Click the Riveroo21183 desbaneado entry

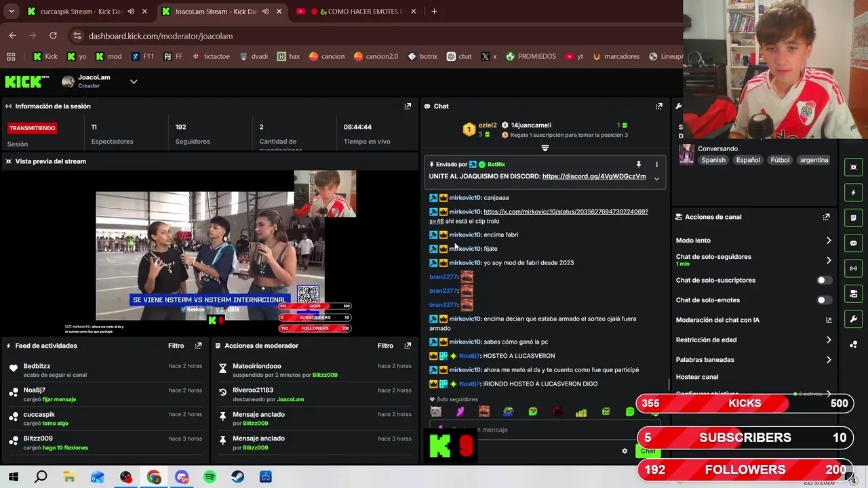[315, 394]
